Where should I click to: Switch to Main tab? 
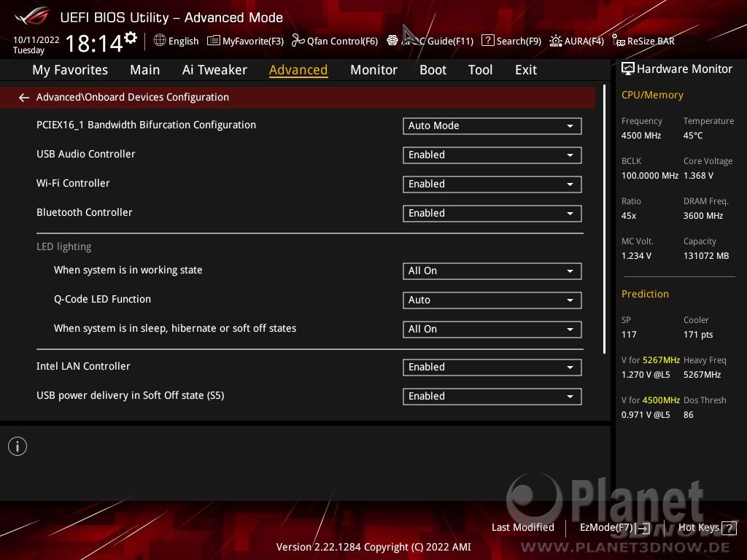pyautogui.click(x=145, y=70)
